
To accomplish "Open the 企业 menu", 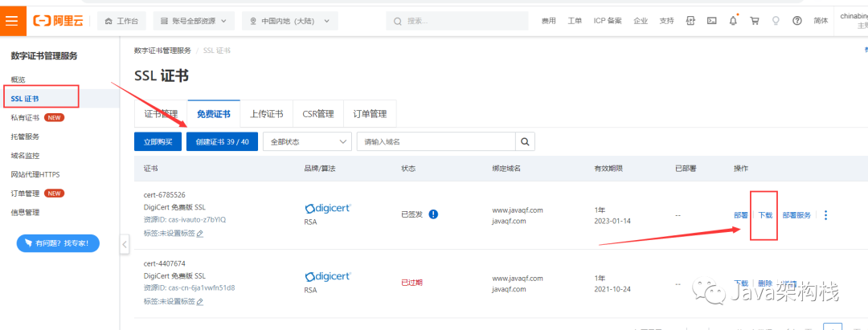I will [641, 21].
